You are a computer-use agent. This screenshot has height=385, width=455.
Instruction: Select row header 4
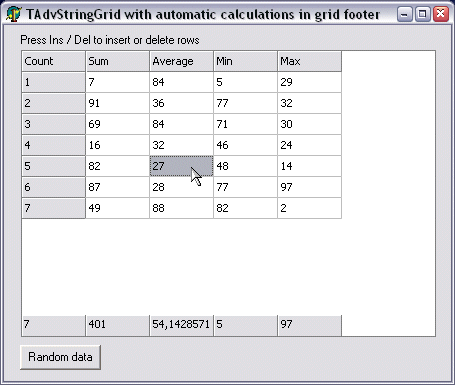(53, 145)
